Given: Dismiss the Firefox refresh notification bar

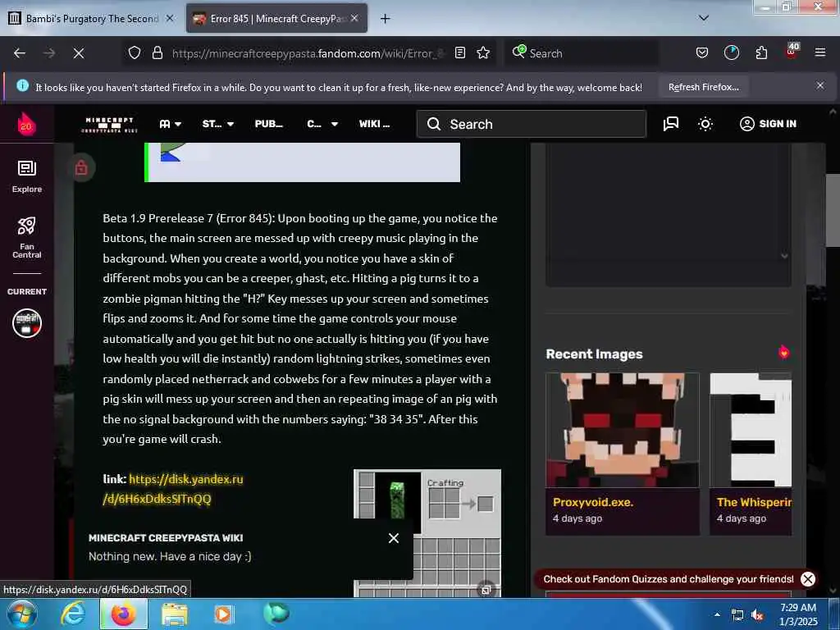Looking at the screenshot, I should point(819,85).
